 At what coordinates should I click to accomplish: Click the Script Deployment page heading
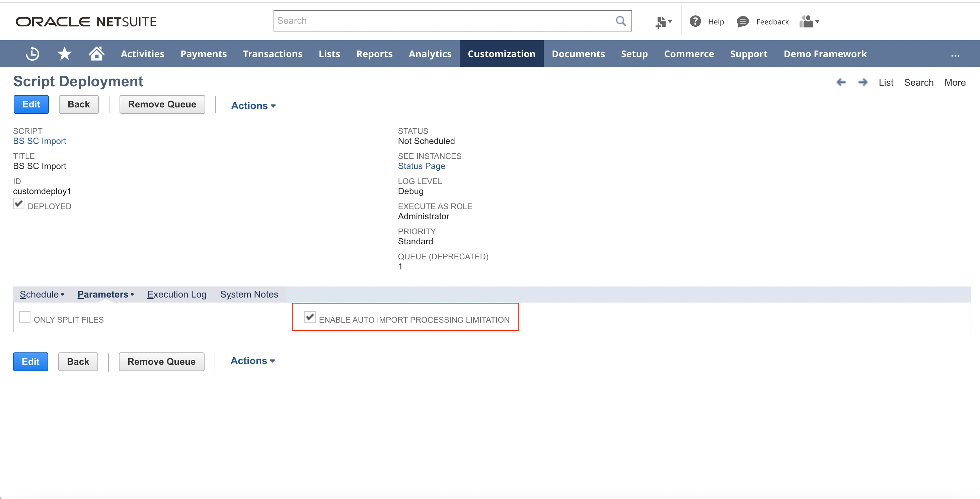[x=78, y=81]
